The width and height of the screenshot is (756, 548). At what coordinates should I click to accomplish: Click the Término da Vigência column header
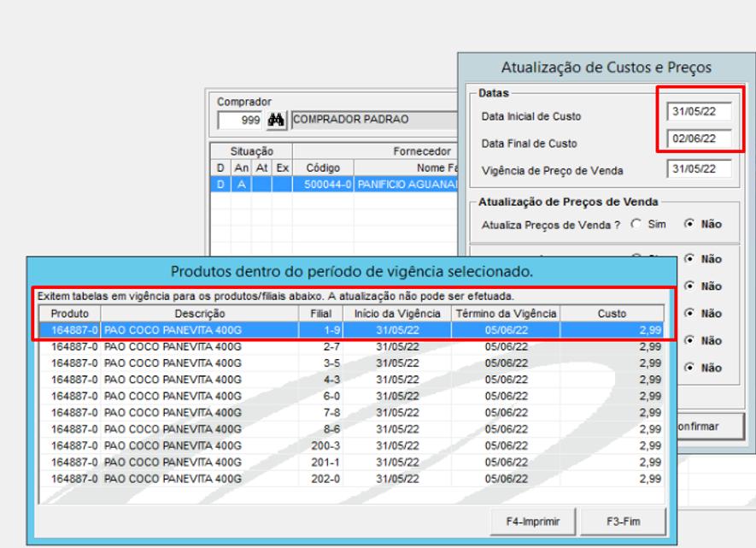point(506,314)
